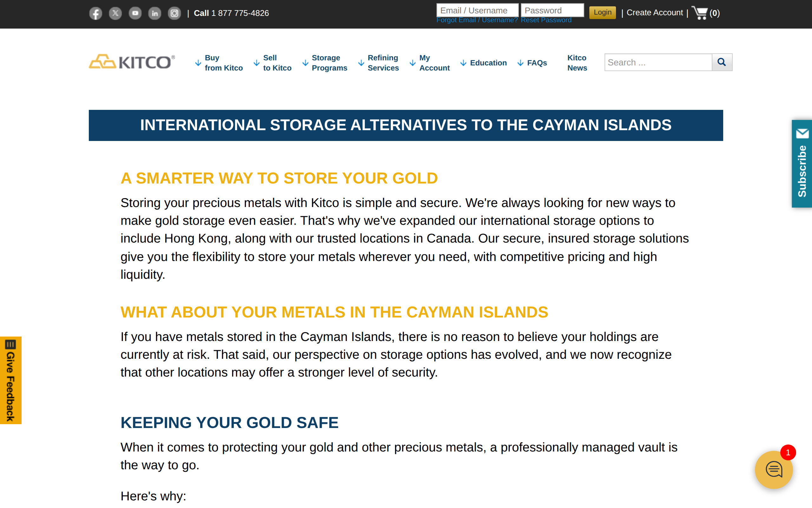This screenshot has width=812, height=508.
Task: Click the 'International Storage Alternatives' banner title
Action: 406,125
